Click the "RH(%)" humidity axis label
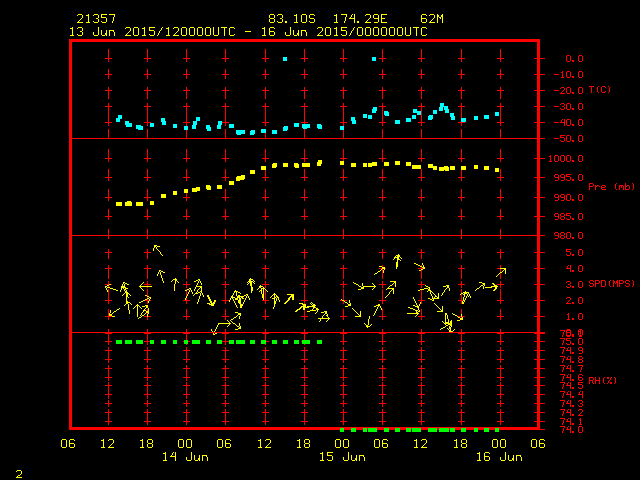 (x=602, y=380)
